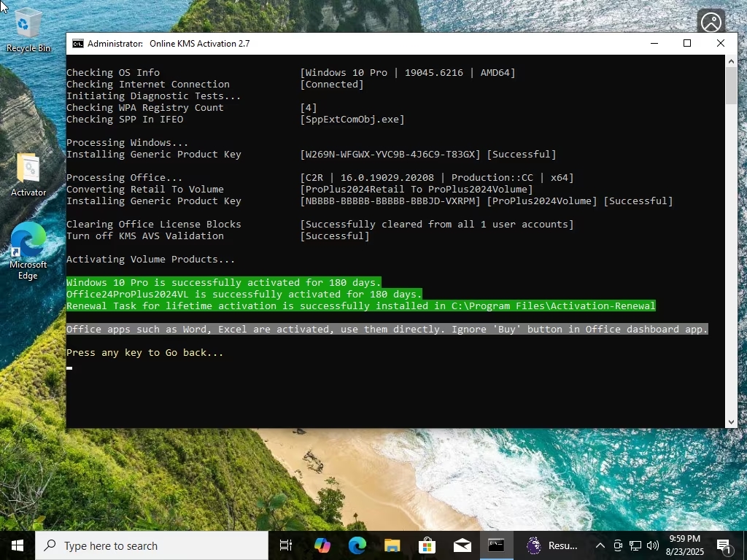Maximize the KMS Activation window
Viewport: 747px width, 560px height.
(x=687, y=43)
